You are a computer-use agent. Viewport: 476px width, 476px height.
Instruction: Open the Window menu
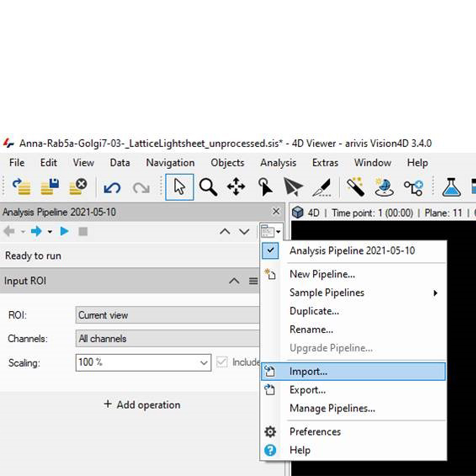tap(373, 163)
